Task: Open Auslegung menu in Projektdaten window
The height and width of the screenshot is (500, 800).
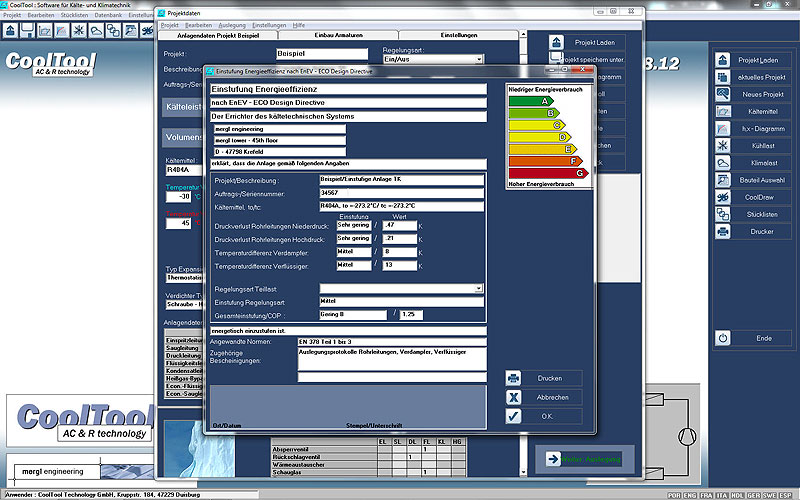Action: (x=232, y=25)
